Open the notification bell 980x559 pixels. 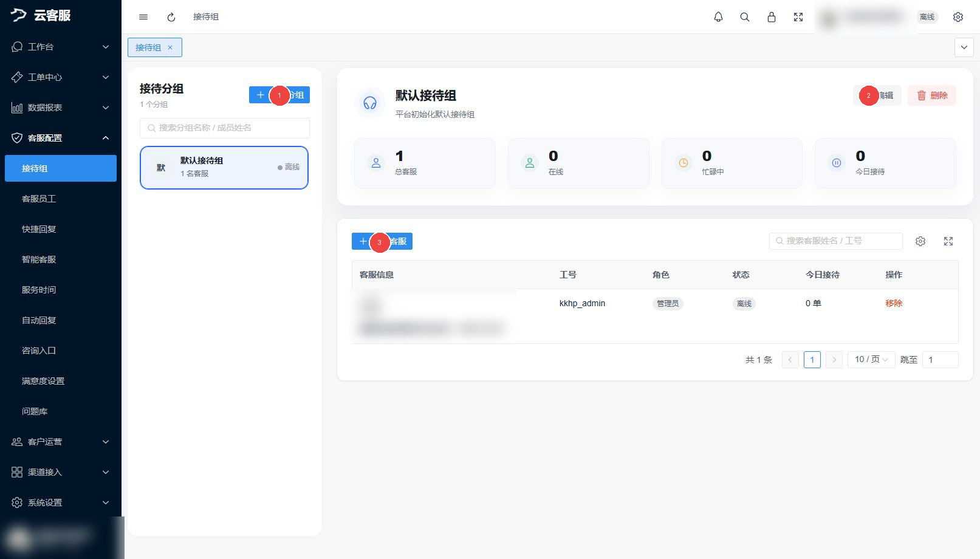[x=718, y=17]
